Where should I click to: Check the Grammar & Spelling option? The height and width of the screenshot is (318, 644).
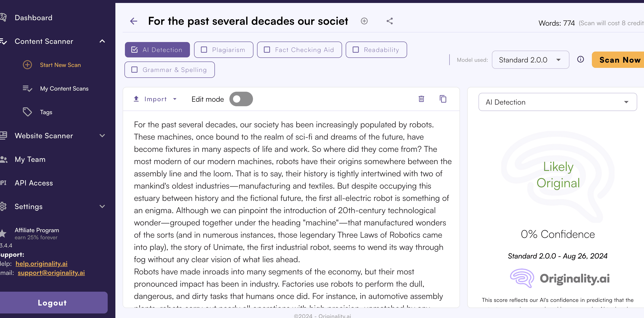tap(134, 70)
